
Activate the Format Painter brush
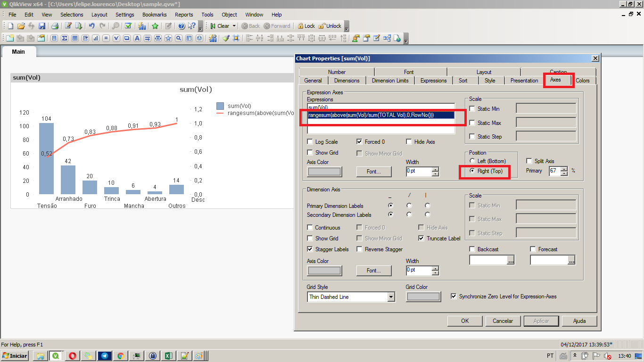(226, 38)
